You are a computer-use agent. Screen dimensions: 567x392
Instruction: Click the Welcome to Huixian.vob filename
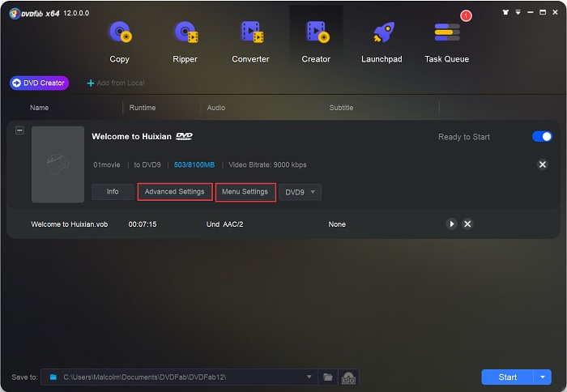[70, 224]
